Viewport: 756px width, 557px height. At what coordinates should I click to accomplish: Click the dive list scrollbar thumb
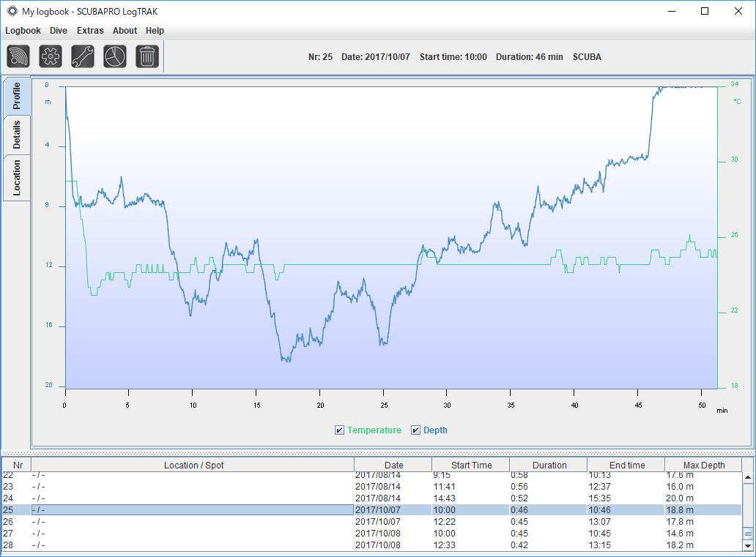(x=748, y=534)
